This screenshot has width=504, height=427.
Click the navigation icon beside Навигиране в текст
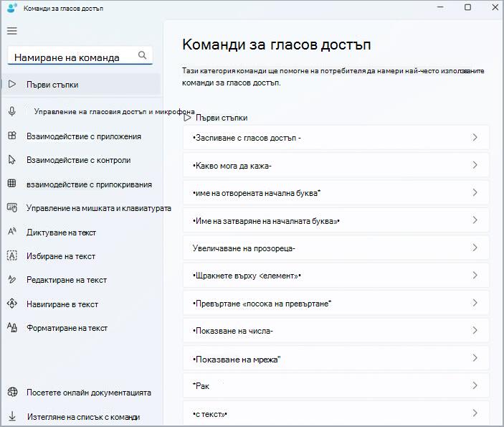tap(12, 304)
